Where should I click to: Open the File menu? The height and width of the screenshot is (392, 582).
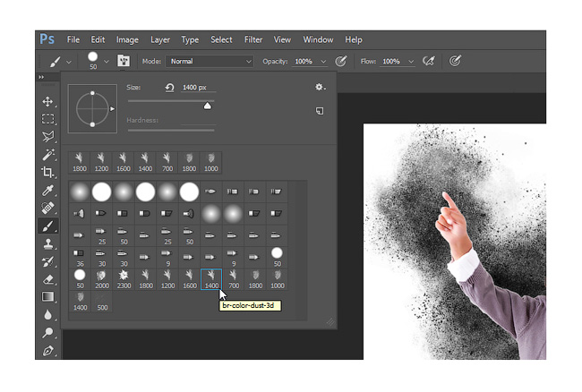tap(73, 39)
